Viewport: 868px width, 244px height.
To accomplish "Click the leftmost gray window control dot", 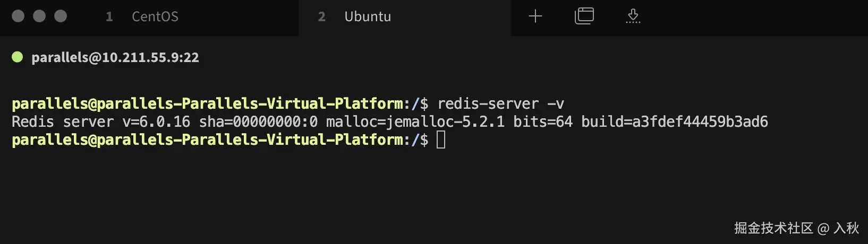I will point(18,16).
